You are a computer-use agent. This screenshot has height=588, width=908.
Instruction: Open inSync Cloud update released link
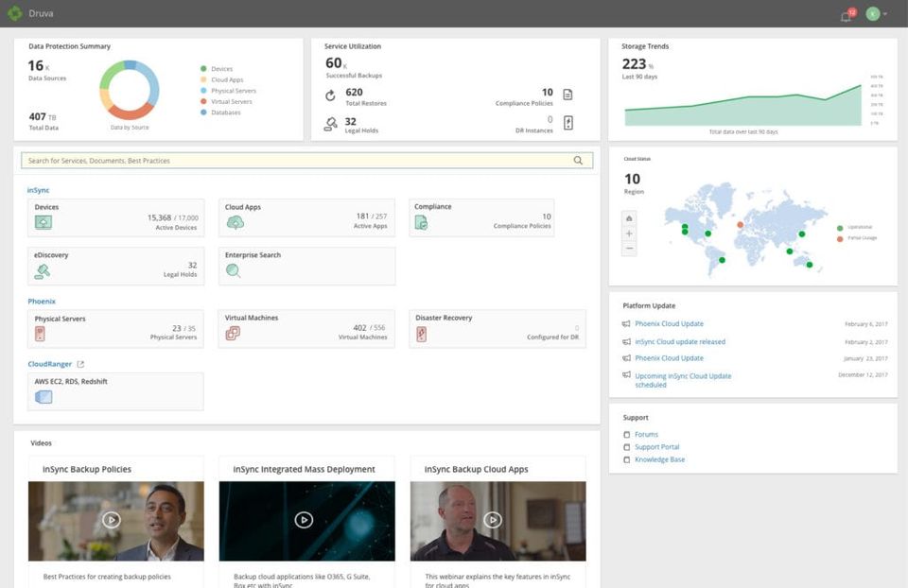[x=680, y=341]
